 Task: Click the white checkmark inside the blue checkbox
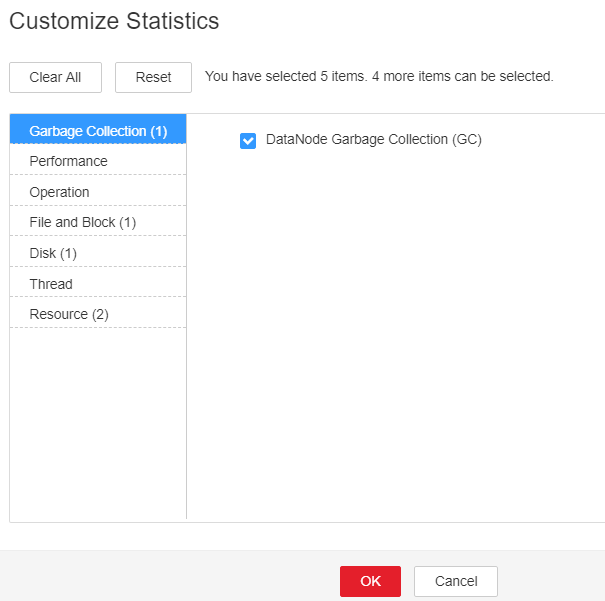pos(248,141)
